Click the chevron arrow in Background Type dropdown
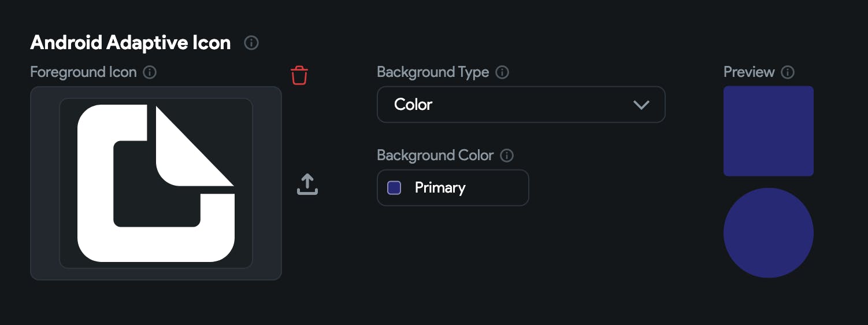This screenshot has width=868, height=325. (x=641, y=105)
